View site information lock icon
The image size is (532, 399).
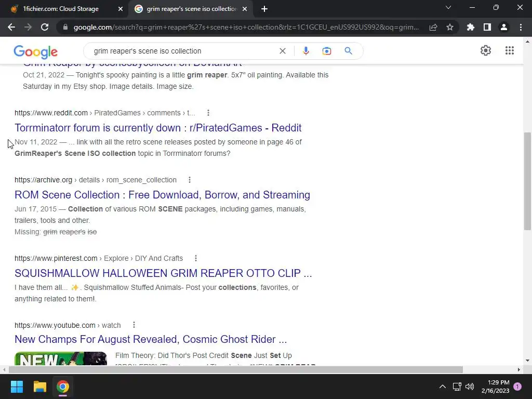click(65, 27)
